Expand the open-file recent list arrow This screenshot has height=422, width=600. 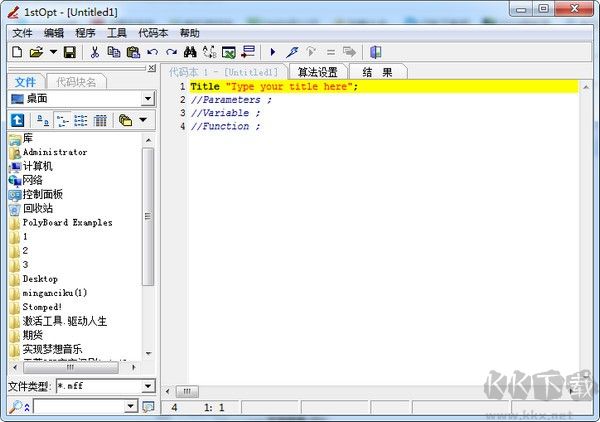(x=53, y=52)
